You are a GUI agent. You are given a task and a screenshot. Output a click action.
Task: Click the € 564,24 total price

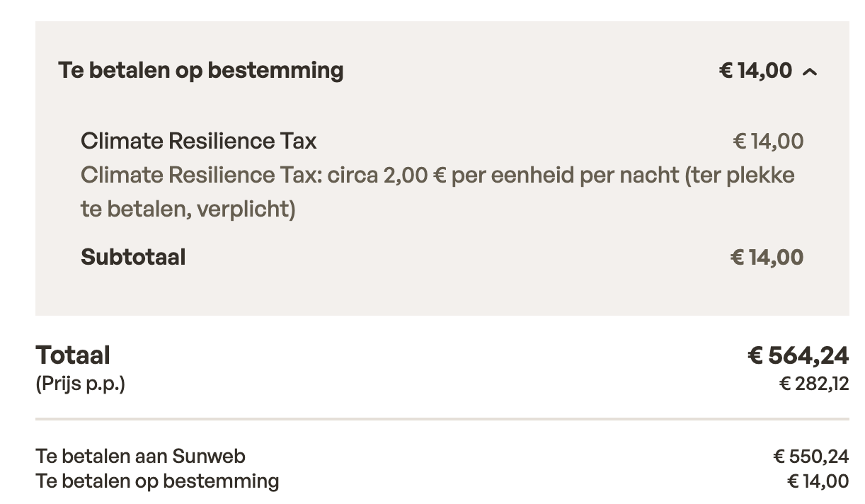[x=798, y=355]
